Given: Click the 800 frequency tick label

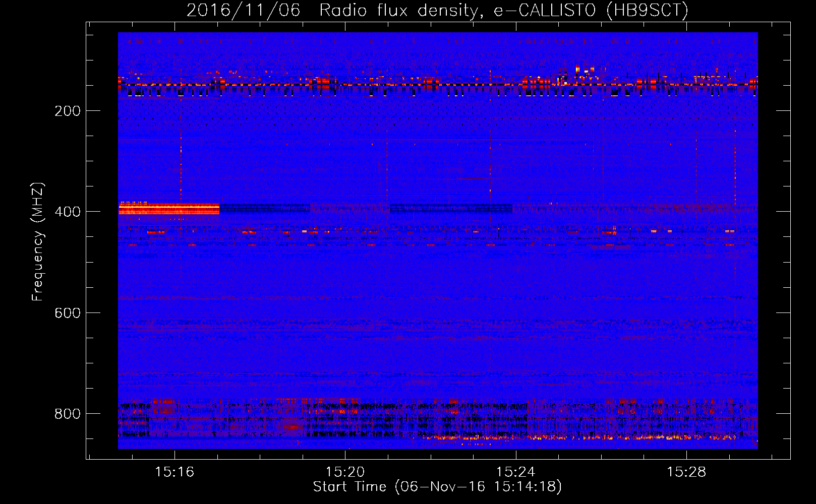Looking at the screenshot, I should [68, 414].
